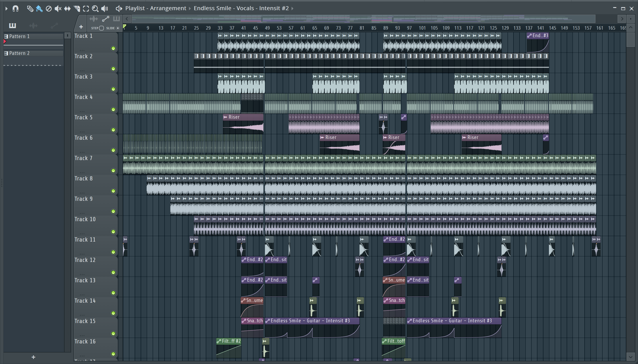Toggle STEP mode checkbox

pyautogui.click(x=101, y=28)
